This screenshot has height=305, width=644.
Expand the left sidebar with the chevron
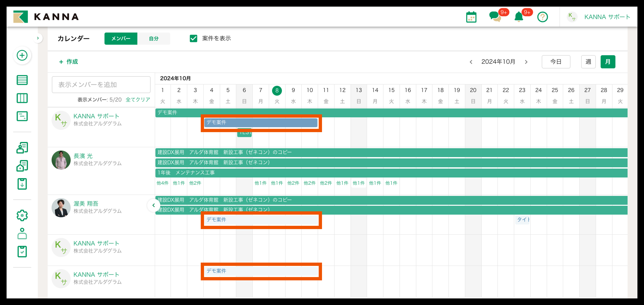pos(38,38)
